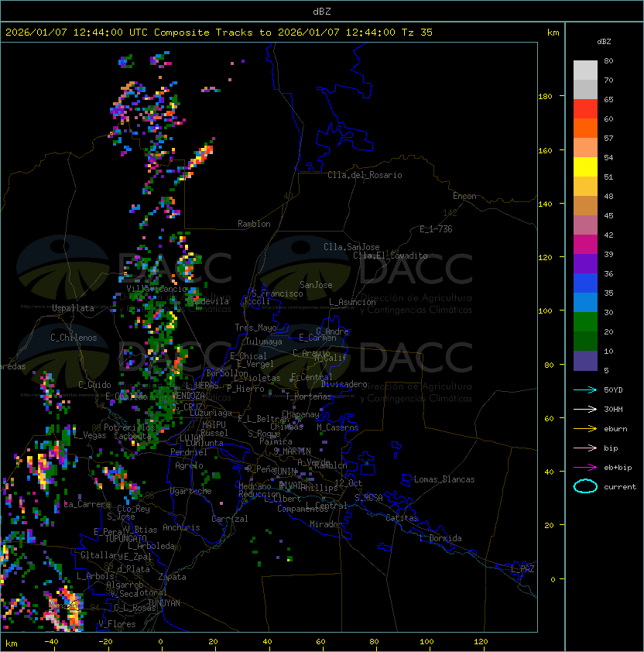
Task: Select the light gray 70-80 dBZ swatch
Action: tap(585, 70)
